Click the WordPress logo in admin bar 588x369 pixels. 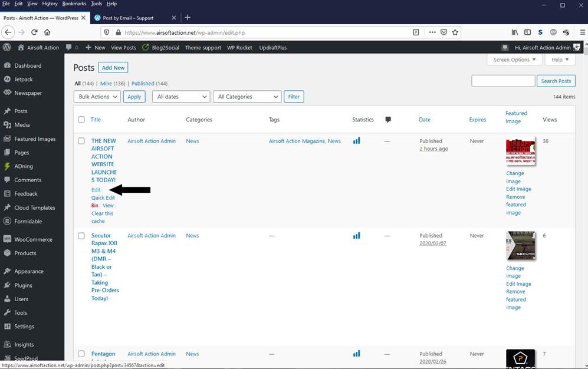tap(6, 48)
